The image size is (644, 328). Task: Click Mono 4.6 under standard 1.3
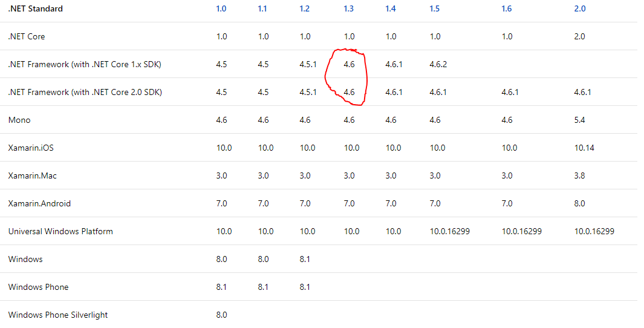349,120
